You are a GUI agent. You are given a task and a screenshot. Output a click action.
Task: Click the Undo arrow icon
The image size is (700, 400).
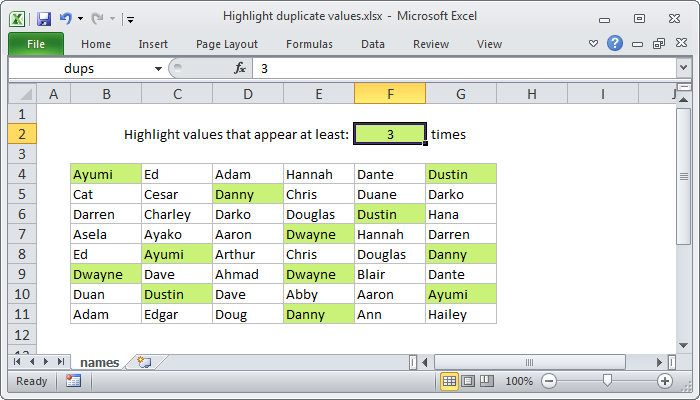(x=66, y=18)
